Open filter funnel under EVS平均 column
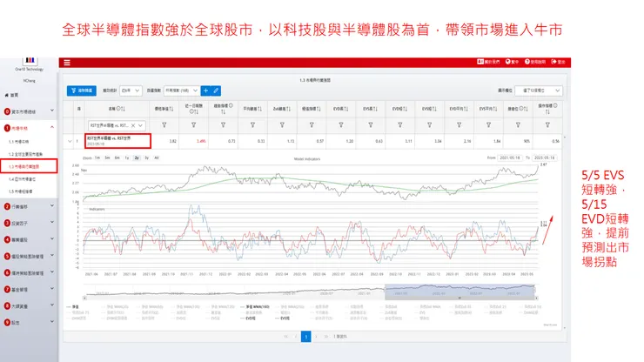Screen dimensions: 644x362 pos(488,125)
